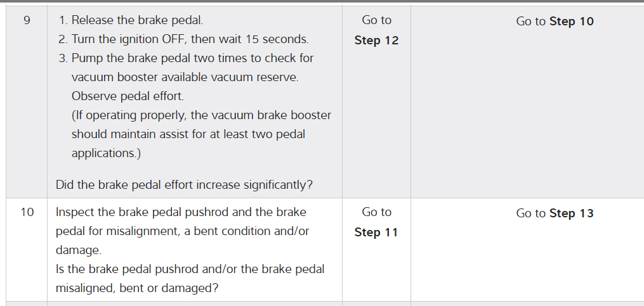This screenshot has width=644, height=306.
Task: Click the Step 12 link in row 9
Action: [376, 41]
